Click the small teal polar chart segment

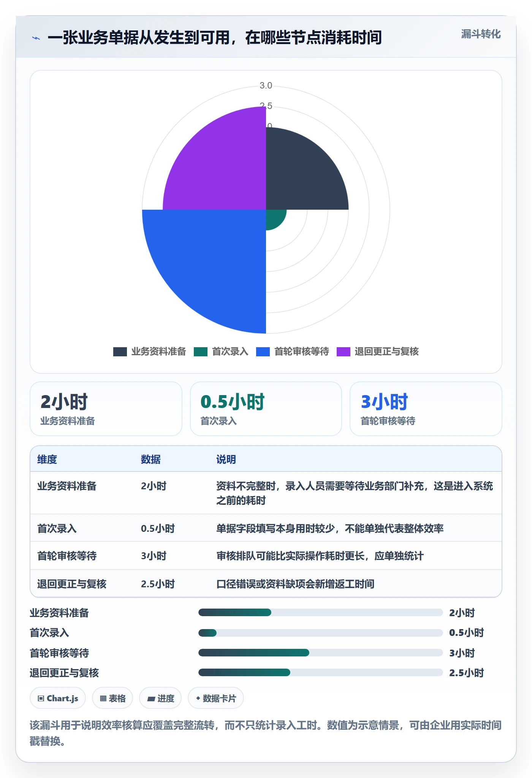point(274,218)
